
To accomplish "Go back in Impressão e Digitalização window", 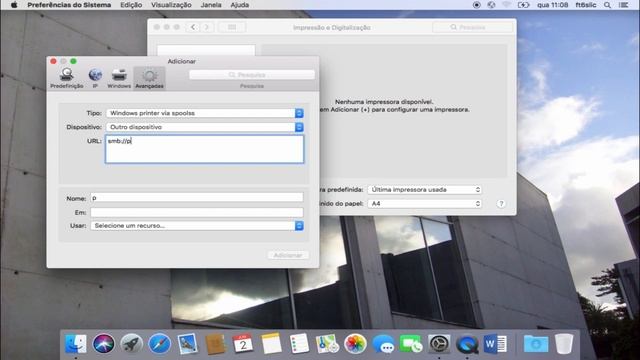I will pos(193,27).
